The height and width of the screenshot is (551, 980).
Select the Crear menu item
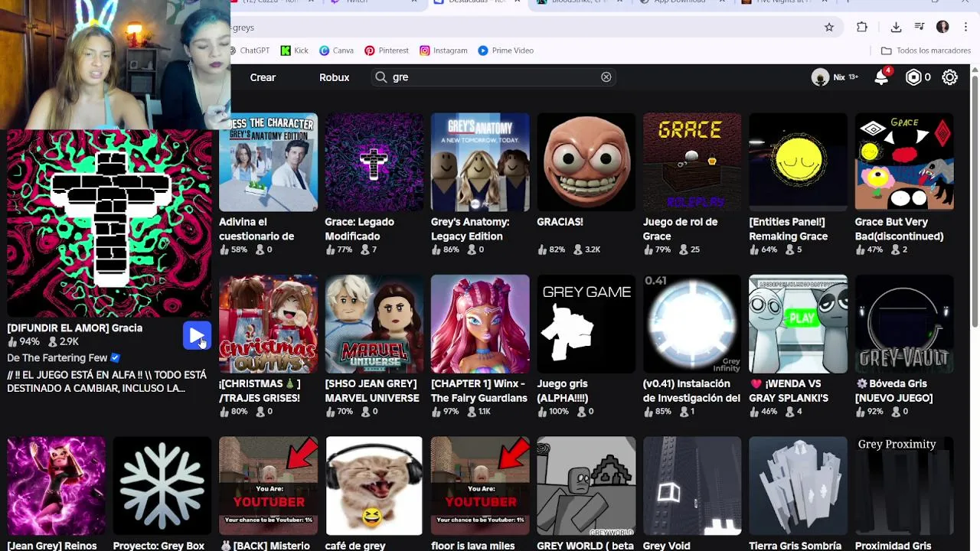pos(263,77)
